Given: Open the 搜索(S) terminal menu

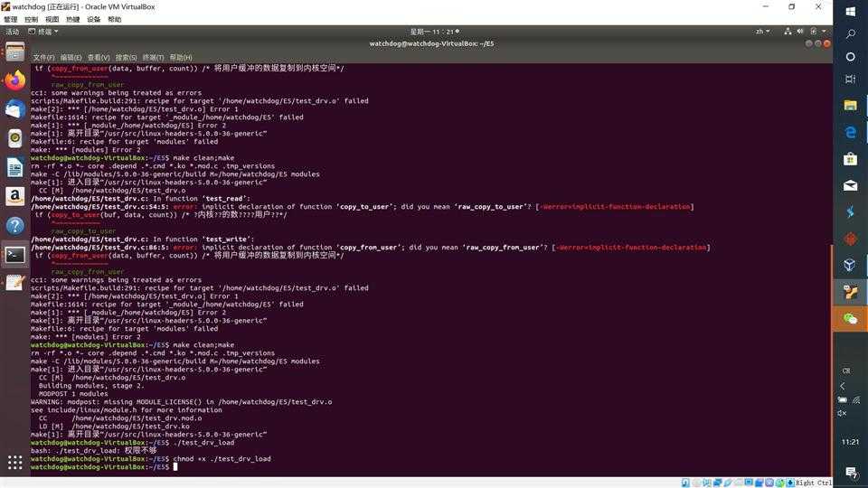Looking at the screenshot, I should tap(126, 58).
